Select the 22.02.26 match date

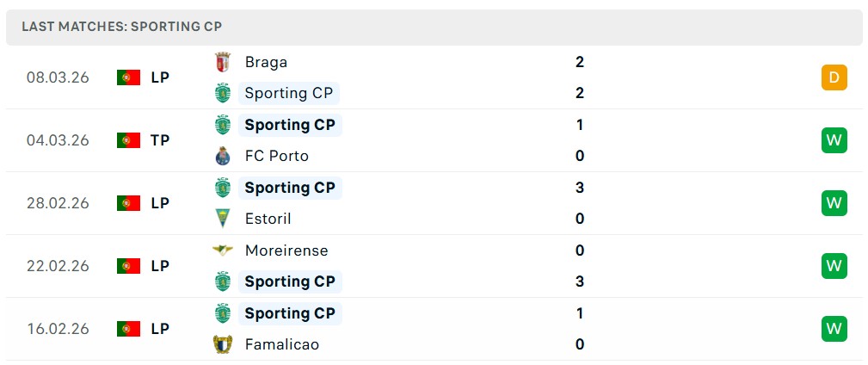[58, 266]
